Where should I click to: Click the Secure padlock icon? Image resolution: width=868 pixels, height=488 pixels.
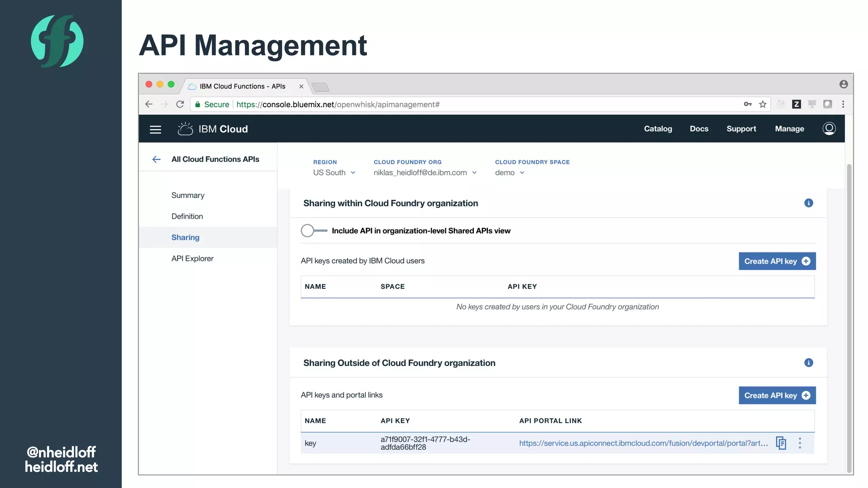point(198,104)
